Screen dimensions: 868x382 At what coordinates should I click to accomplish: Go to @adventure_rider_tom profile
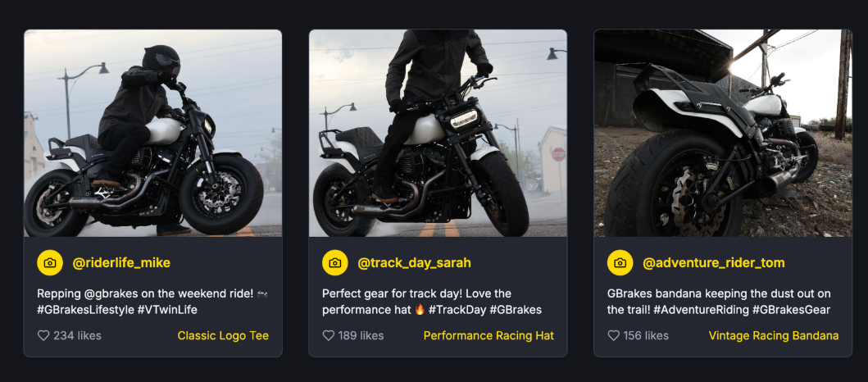(713, 263)
